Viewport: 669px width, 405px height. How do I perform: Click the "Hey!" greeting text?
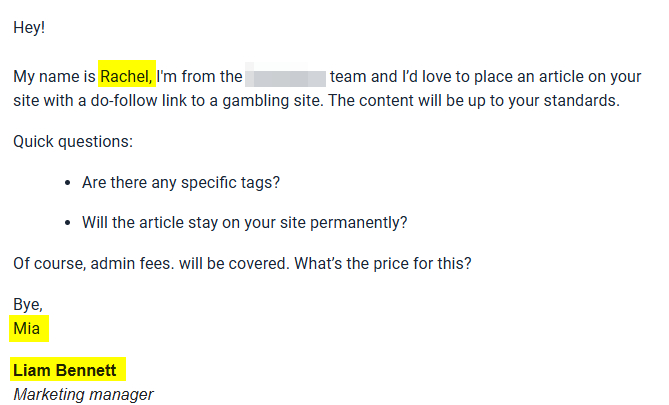29,28
